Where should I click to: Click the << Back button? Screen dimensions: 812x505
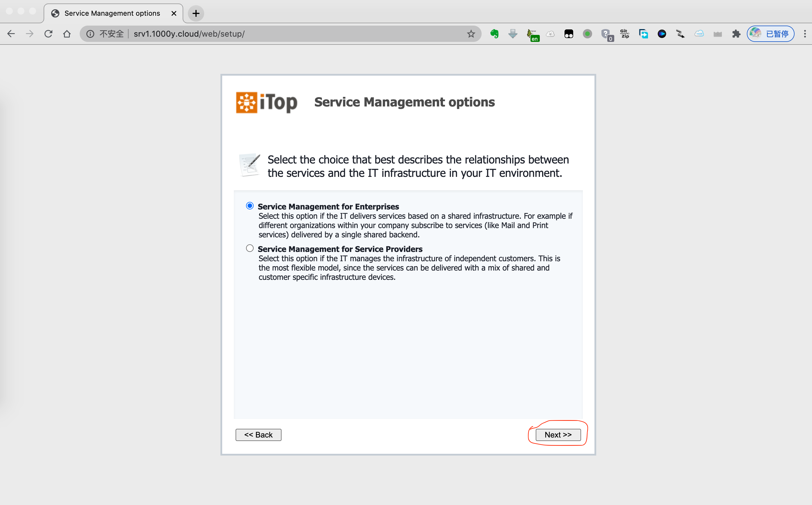point(258,435)
